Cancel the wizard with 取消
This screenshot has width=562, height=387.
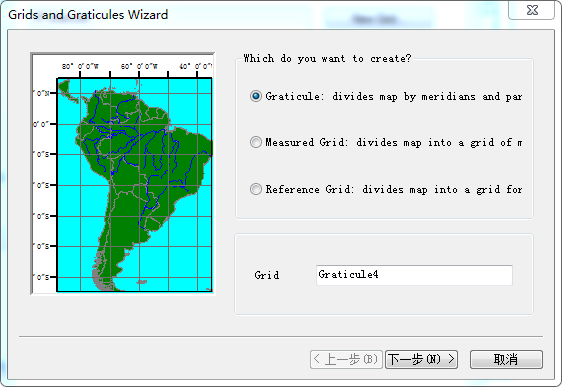(506, 359)
